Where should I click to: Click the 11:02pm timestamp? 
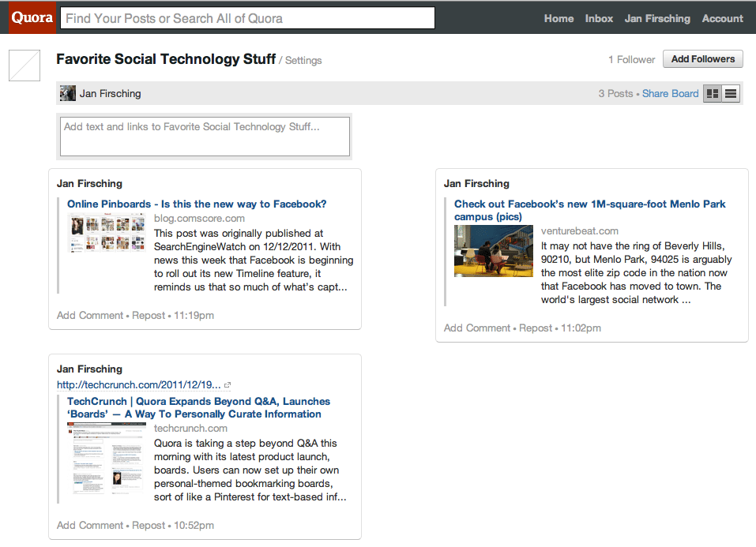point(581,328)
